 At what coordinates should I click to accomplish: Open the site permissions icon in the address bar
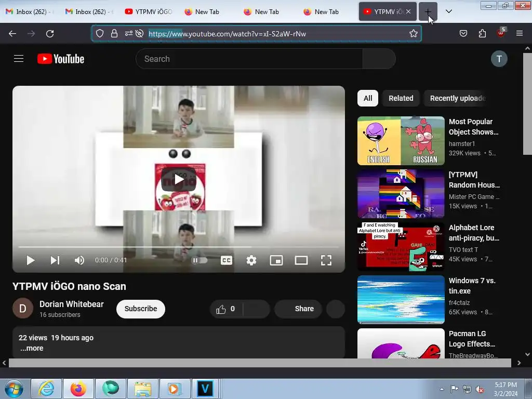[x=129, y=33]
